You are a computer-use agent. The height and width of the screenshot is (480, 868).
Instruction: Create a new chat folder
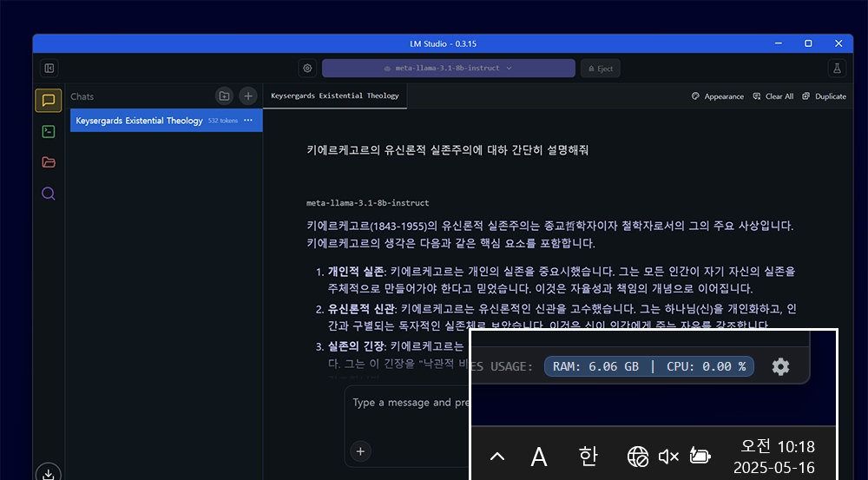[224, 95]
